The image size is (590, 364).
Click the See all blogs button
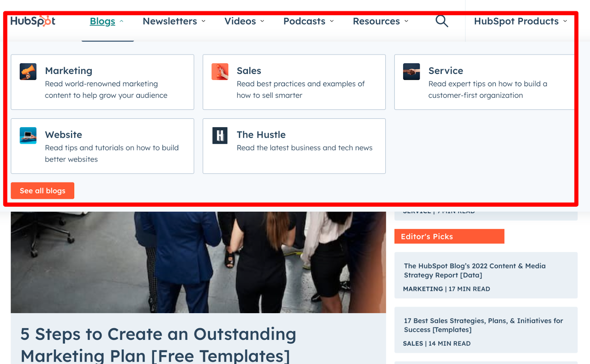click(x=42, y=190)
